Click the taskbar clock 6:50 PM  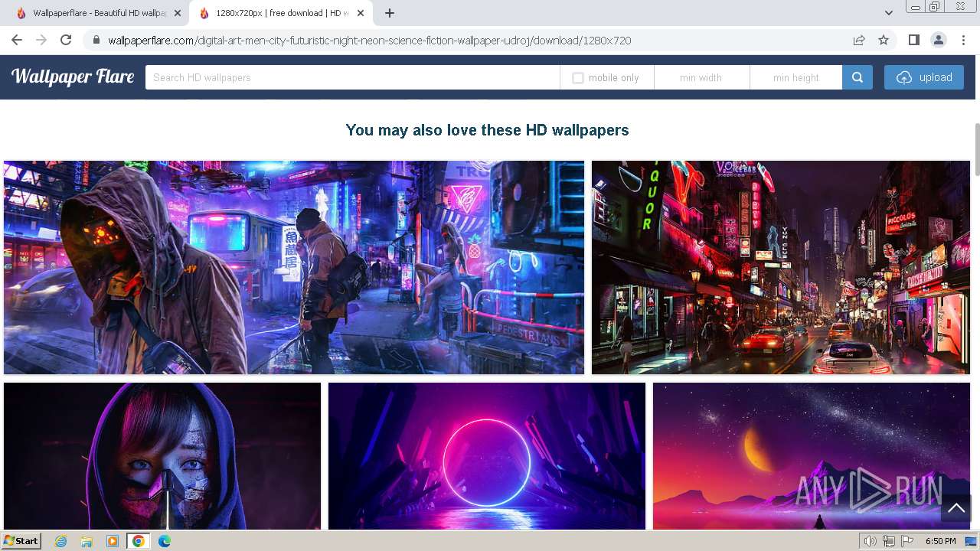[x=940, y=541]
